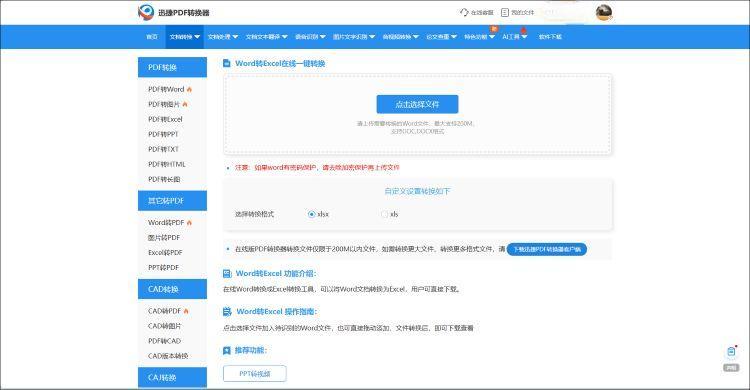This screenshot has width=750, height=390.
Task: Open PDF转Excel in the sidebar
Action: click(x=165, y=119)
